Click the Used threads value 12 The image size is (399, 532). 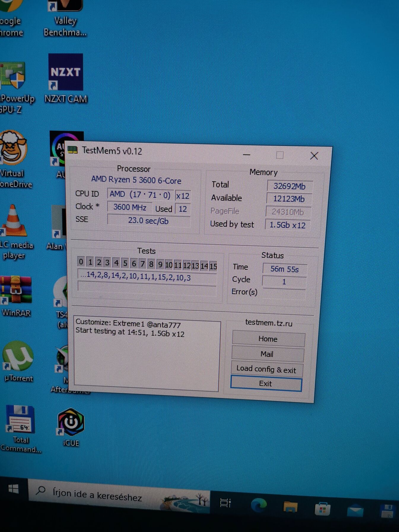coord(182,209)
